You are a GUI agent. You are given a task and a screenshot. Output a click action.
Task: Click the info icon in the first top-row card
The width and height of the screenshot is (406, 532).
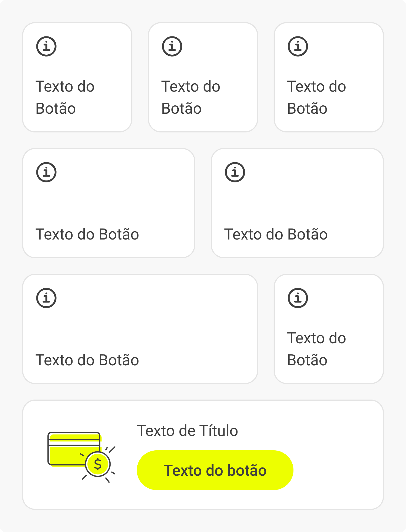coord(46,46)
